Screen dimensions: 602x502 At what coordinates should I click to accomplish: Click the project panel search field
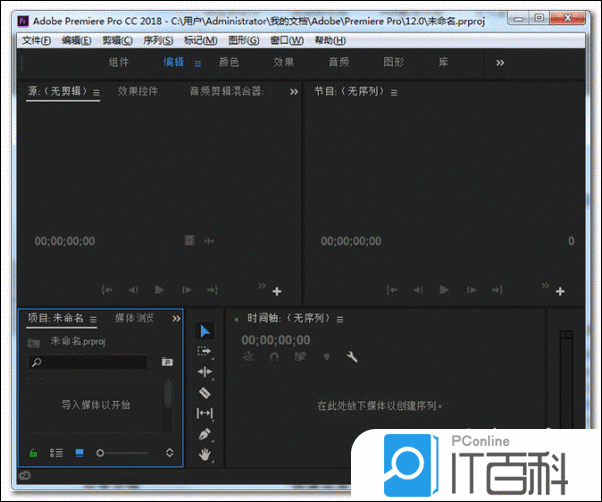(90, 362)
